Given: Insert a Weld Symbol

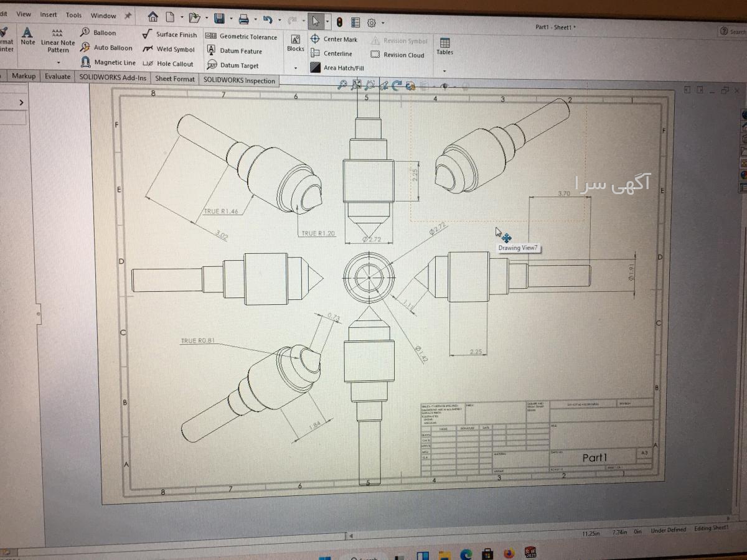Looking at the screenshot, I should (168, 49).
